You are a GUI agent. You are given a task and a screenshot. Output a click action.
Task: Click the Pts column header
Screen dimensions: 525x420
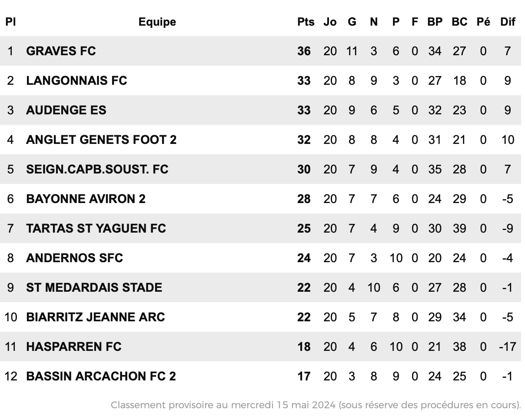point(306,22)
